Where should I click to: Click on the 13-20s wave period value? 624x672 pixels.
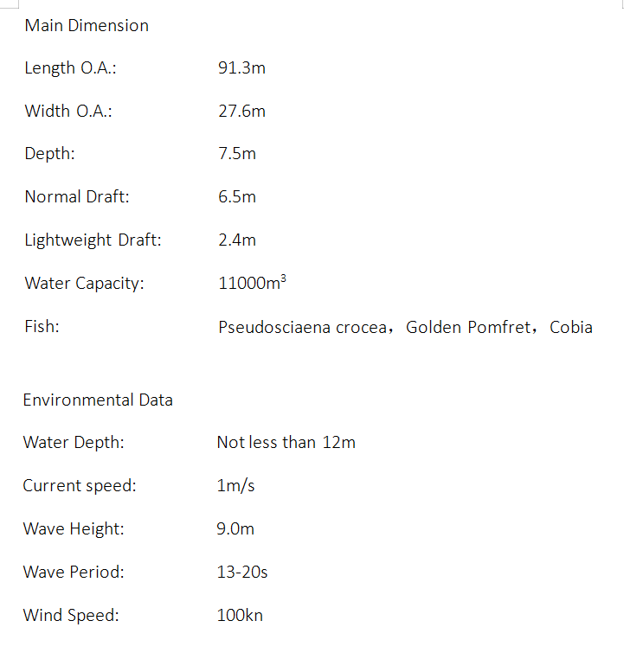click(x=242, y=573)
